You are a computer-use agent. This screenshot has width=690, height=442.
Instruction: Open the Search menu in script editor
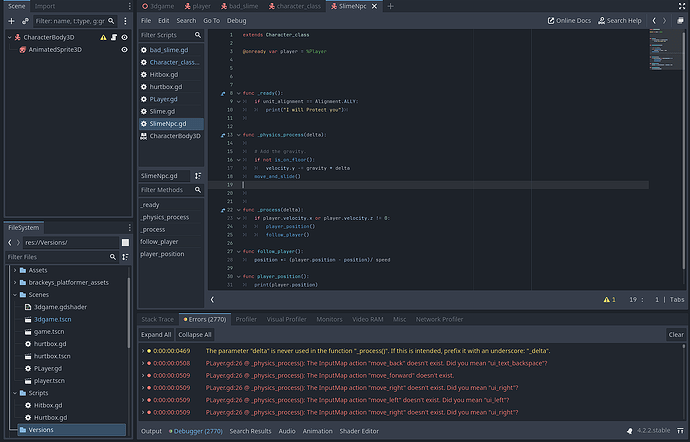[x=186, y=21]
